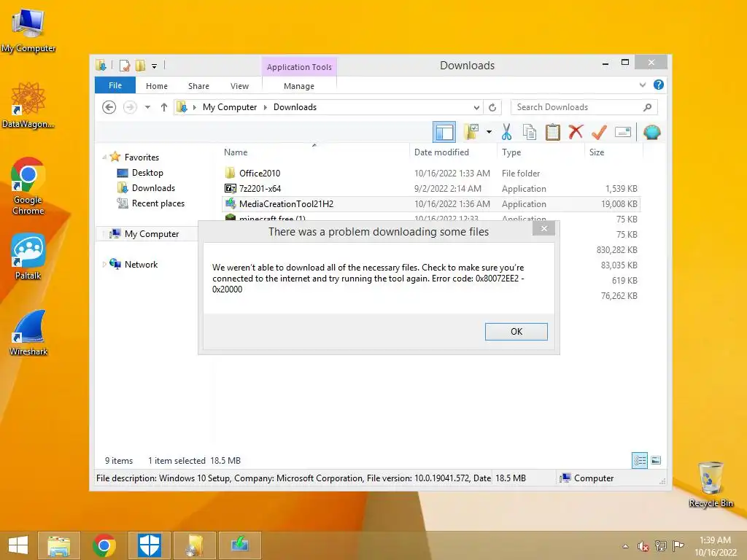
Task: Switch to details view layout icon
Action: point(639,461)
